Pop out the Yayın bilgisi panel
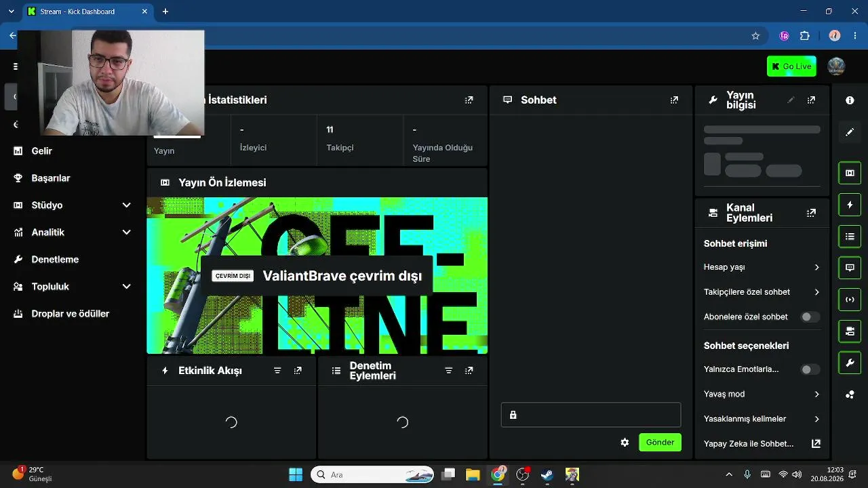Viewport: 868px width, 488px height. (811, 100)
